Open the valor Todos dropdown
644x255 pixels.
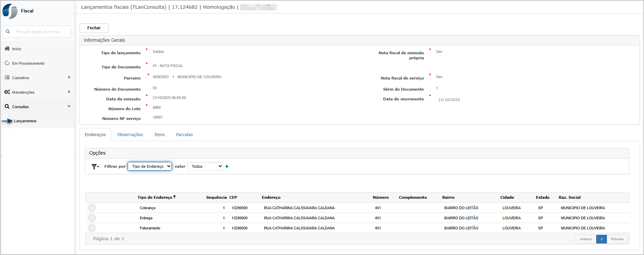click(x=205, y=166)
